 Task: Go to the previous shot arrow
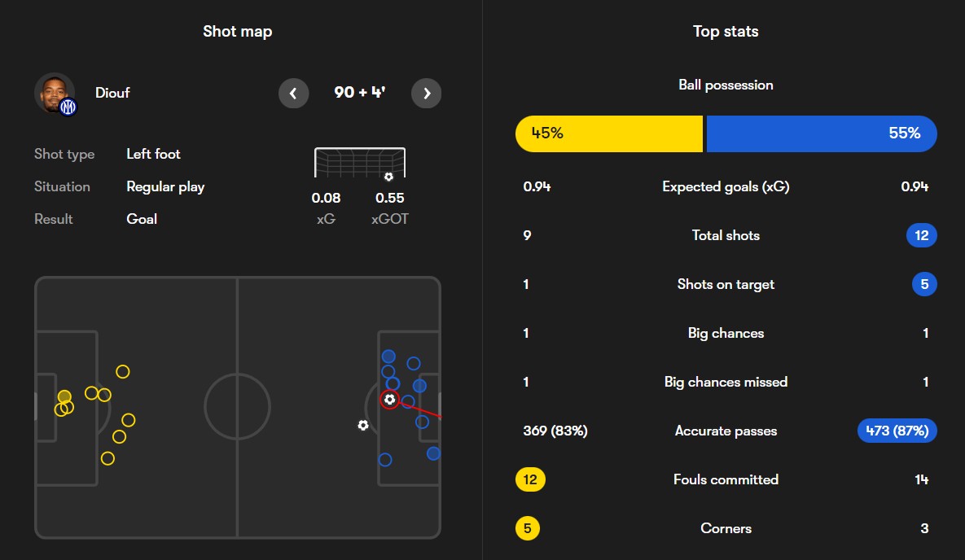[x=293, y=94]
